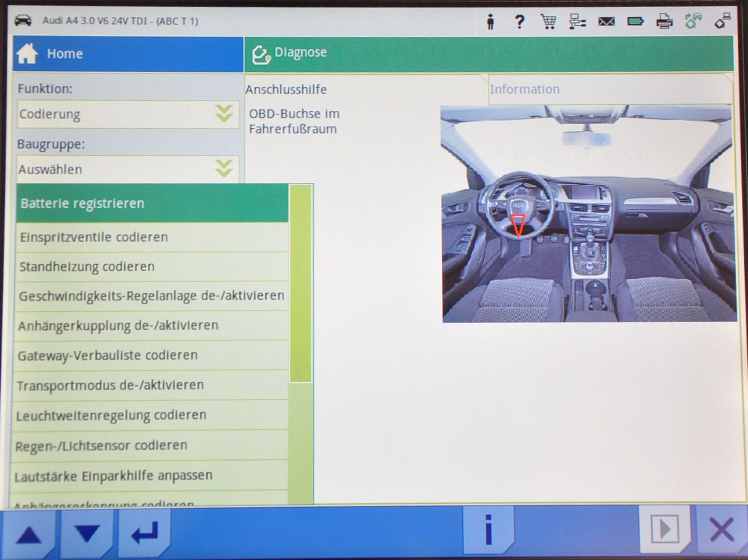Open help via question mark icon

tap(519, 22)
